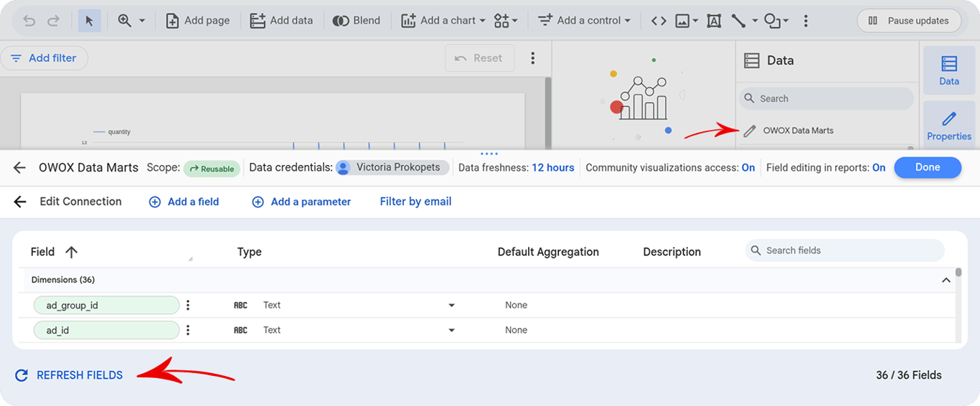Click the Blend button

[x=357, y=21]
